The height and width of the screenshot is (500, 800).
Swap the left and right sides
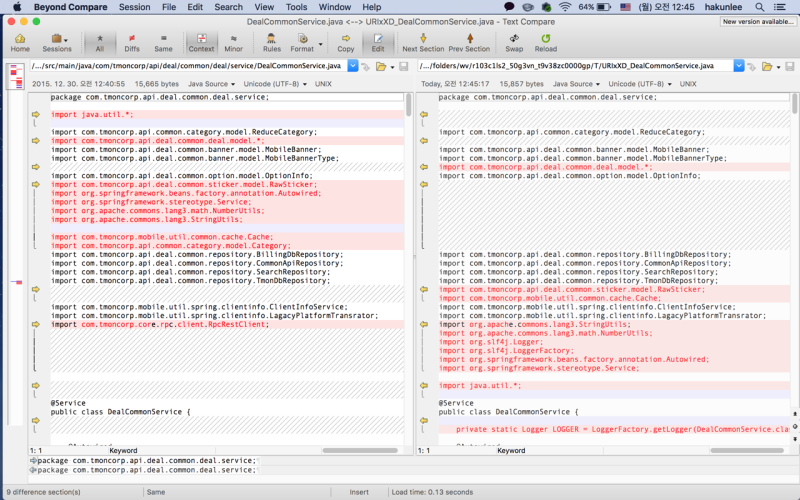point(514,43)
